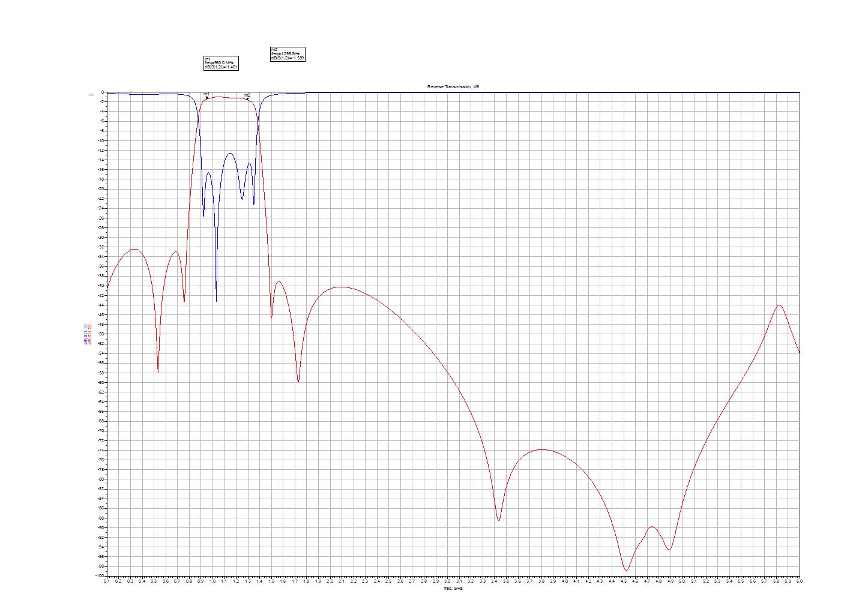The image size is (868, 603).
Task: Select the plot title Reverse Transmission, dB
Action: point(453,87)
